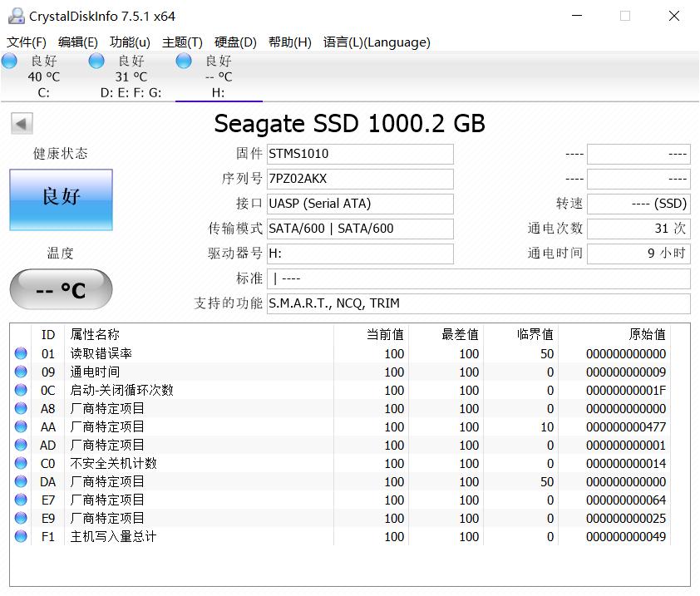
Task: Click the 固件 firmware field
Action: 359,154
